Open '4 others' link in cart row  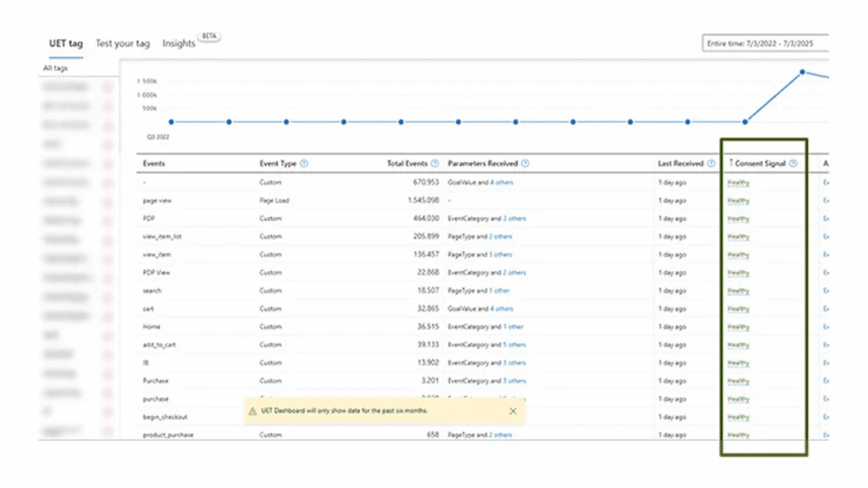(502, 308)
